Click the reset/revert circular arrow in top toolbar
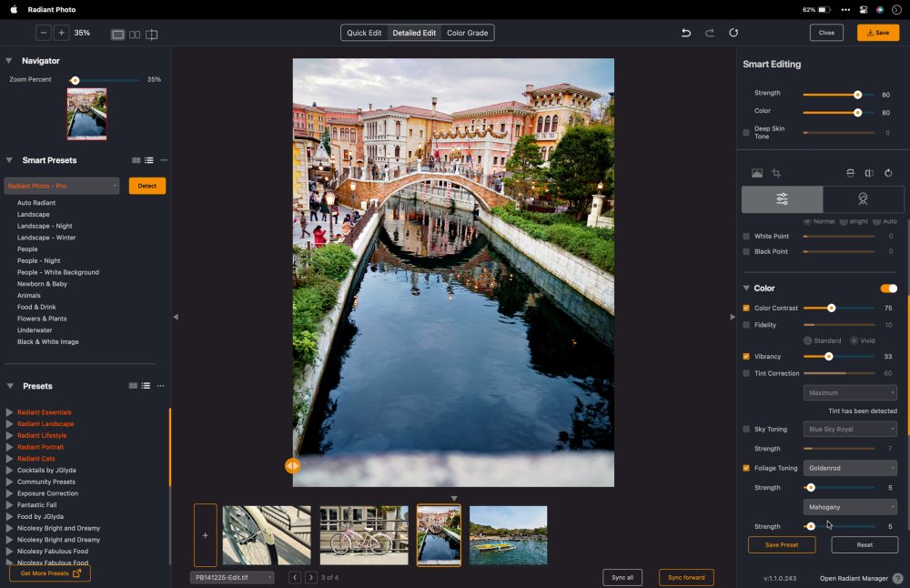This screenshot has width=910, height=588. tap(733, 33)
